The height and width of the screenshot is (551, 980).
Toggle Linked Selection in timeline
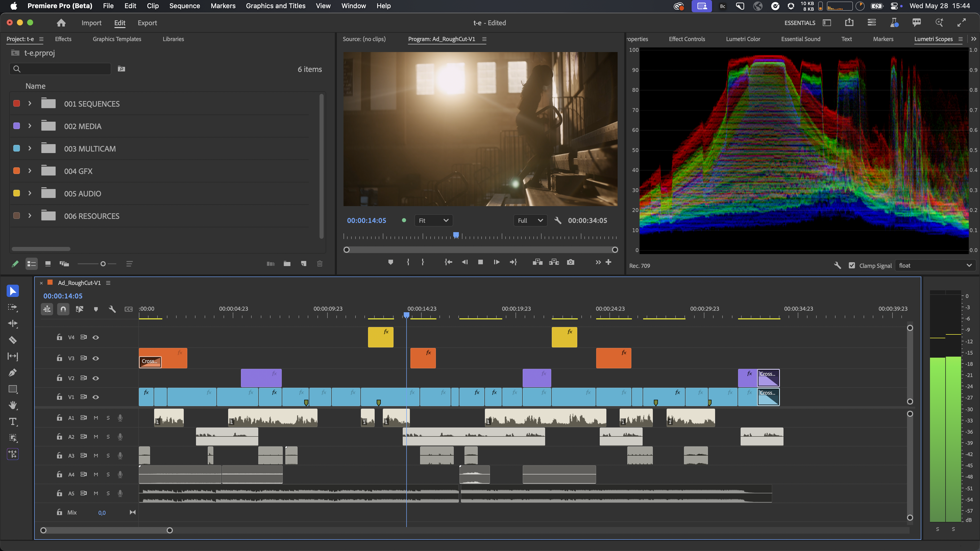(x=80, y=309)
